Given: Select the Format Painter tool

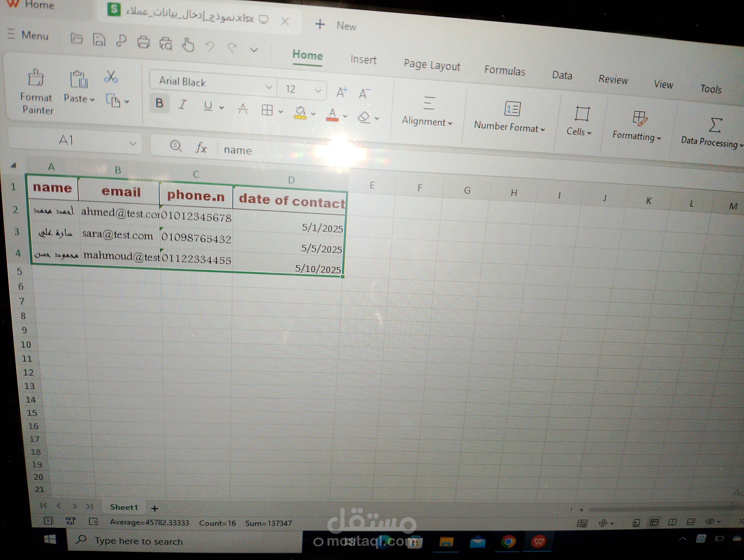Looking at the screenshot, I should 36,91.
